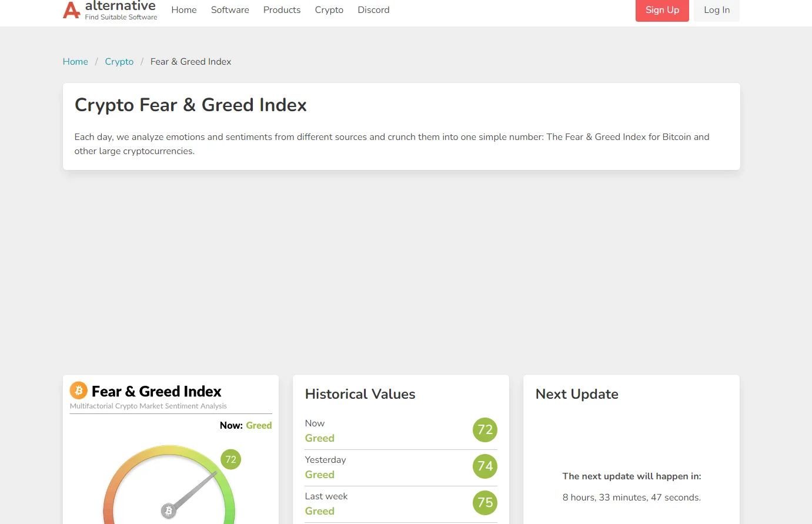Screen dimensions: 812x524
Task: Click the 'alternative' site name text
Action: pyautogui.click(x=121, y=6)
